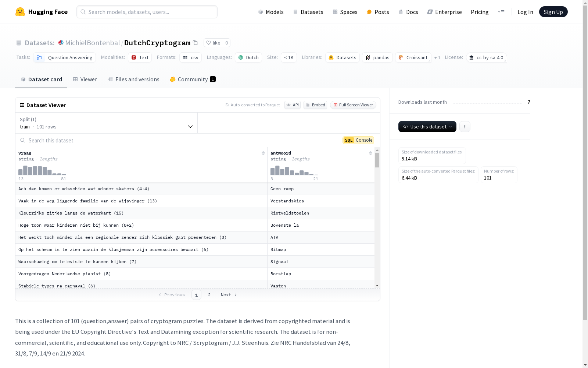This screenshot has width=588, height=368.
Task: Click the Hugging Face logo icon
Action: 20,12
